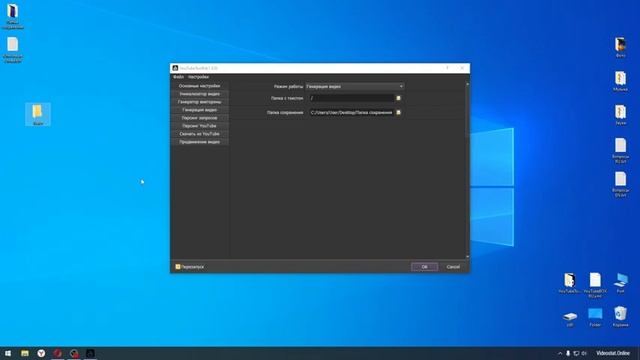Click the microphone tray icon

[x=568, y=353]
